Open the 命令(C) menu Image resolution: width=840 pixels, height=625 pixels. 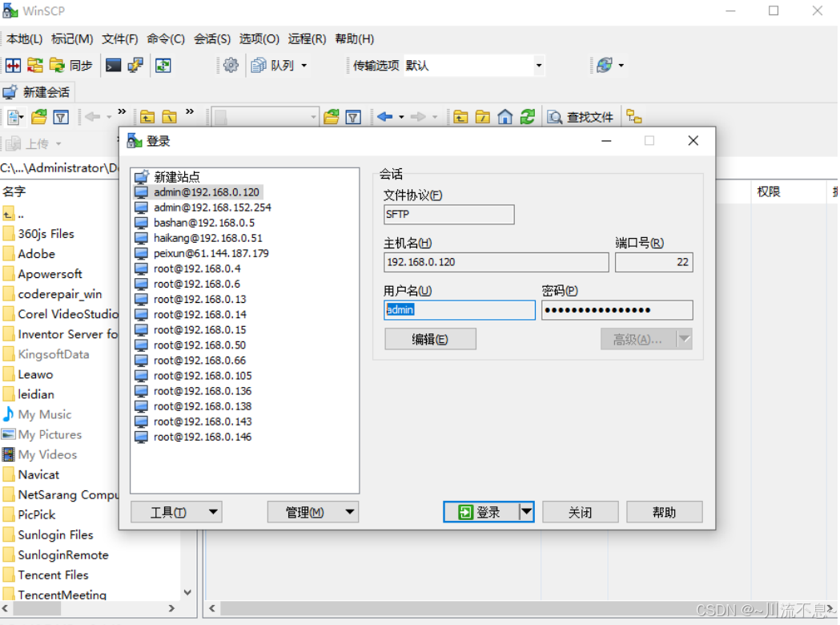tap(166, 38)
